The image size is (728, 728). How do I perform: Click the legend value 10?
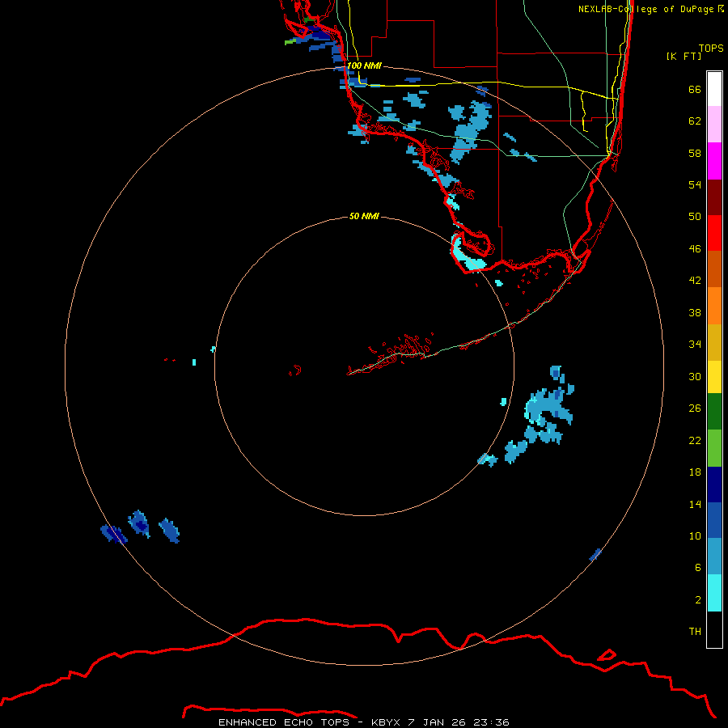[695, 535]
